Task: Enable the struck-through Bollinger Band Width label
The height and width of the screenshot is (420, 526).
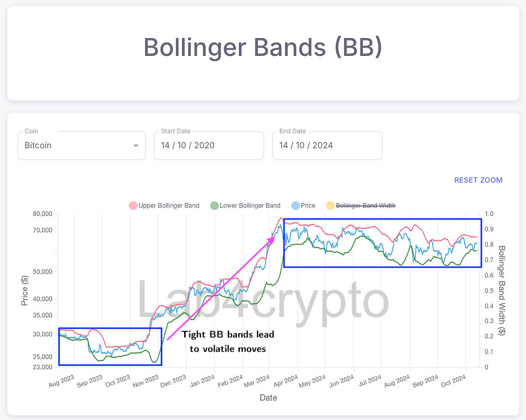Action: click(366, 206)
